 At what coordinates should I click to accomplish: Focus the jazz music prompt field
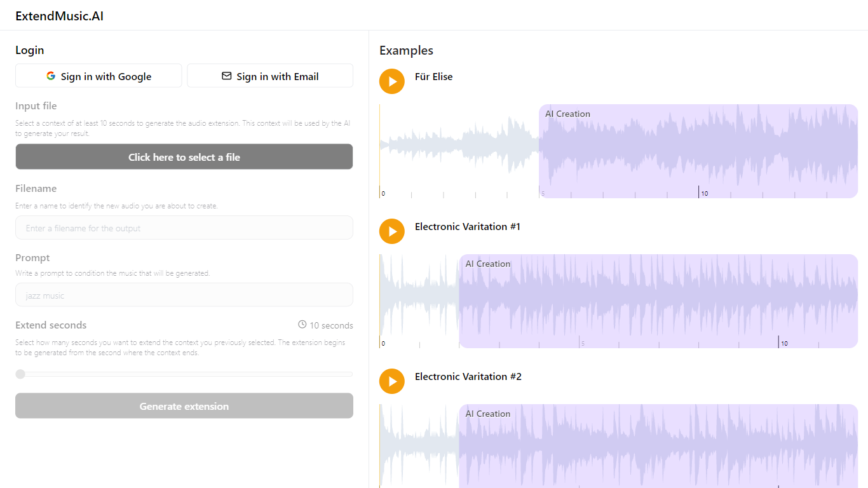[x=184, y=295]
